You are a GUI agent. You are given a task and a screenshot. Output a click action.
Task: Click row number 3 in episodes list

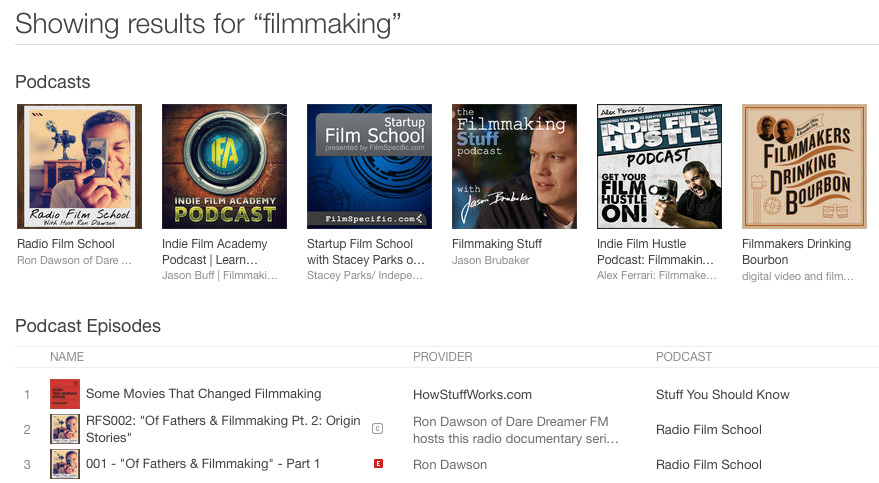click(27, 465)
